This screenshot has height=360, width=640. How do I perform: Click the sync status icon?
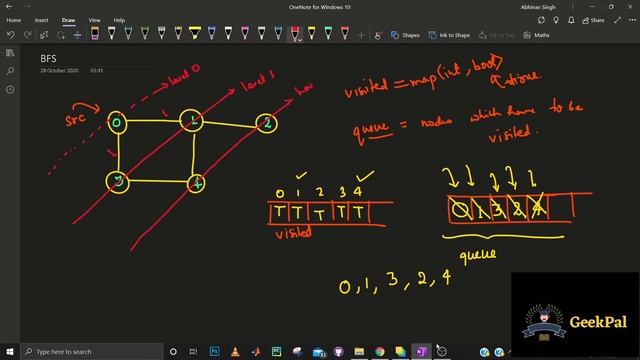tap(541, 20)
